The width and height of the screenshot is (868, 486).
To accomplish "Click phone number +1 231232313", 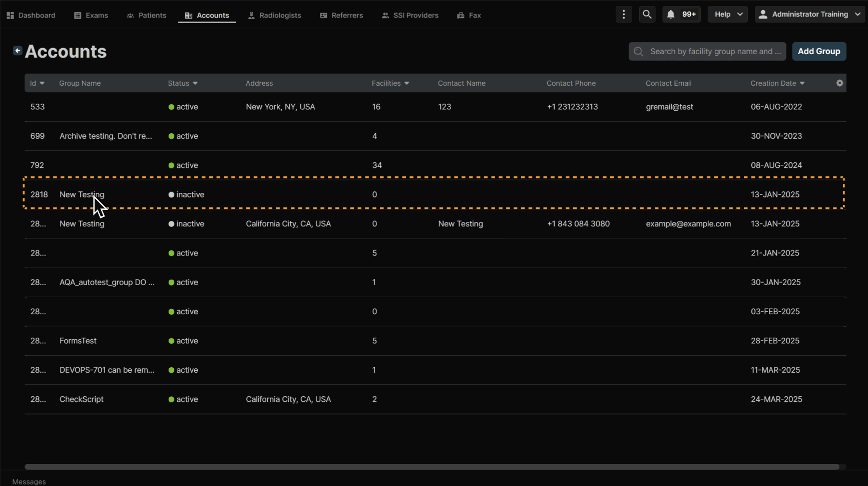I will (572, 107).
